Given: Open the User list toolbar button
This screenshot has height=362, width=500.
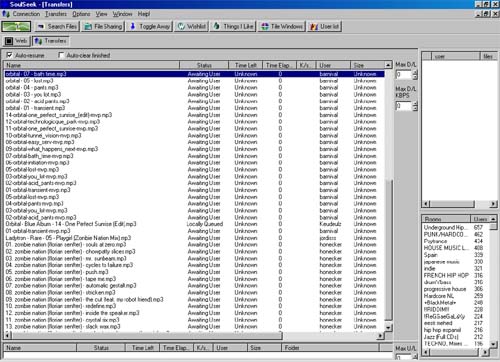Looking at the screenshot, I should (324, 26).
